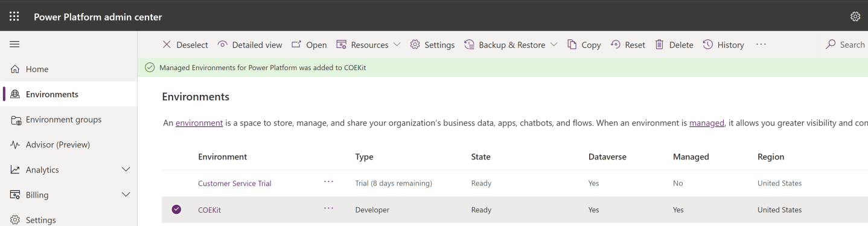868x226 pixels.
Task: Click the Home house icon
Action: (15, 69)
